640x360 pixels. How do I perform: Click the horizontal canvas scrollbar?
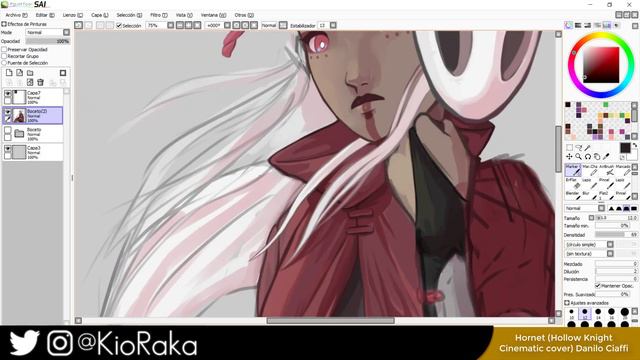pos(330,321)
